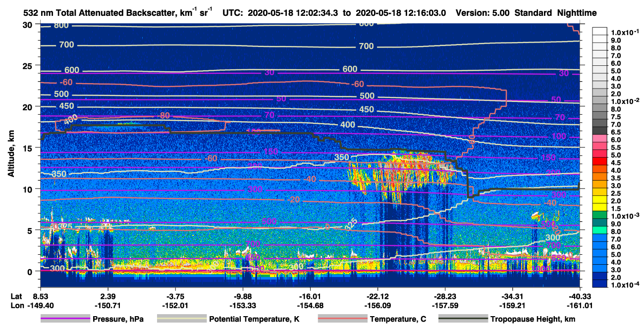Click latitude value '-9.88'
Image resolution: width=644 pixels, height=330 pixels.
tap(242, 296)
